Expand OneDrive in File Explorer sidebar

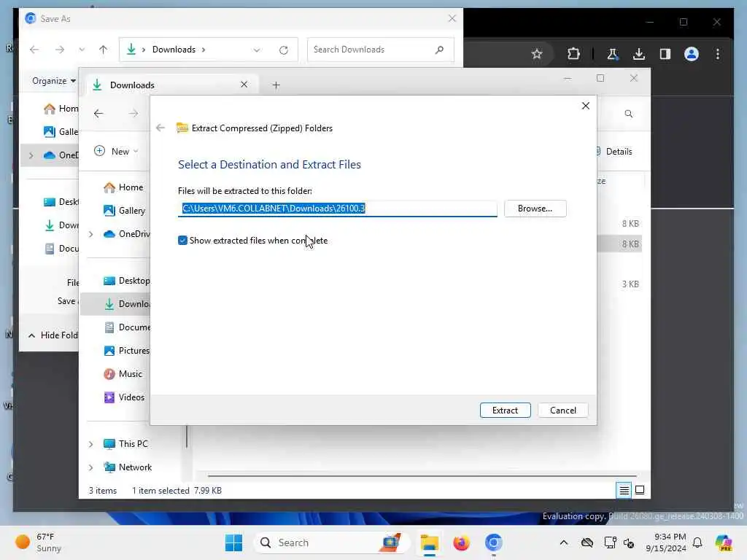click(x=91, y=234)
